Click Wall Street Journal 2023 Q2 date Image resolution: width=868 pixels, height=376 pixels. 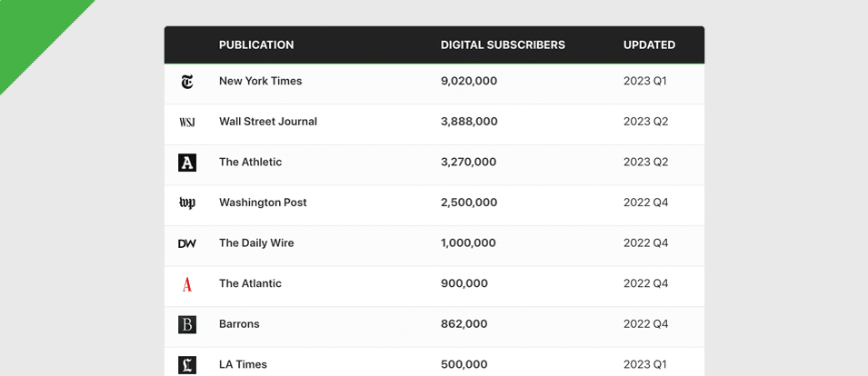click(x=646, y=121)
